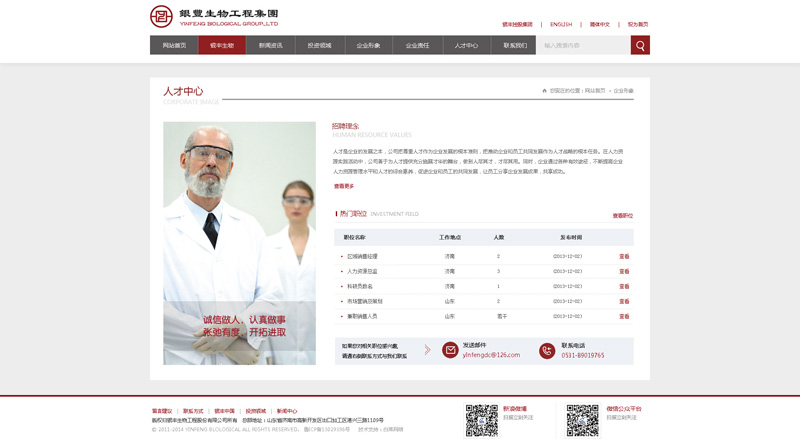800x445 pixels.
Task: Click the WeChat public platform QR code
Action: 582,420
